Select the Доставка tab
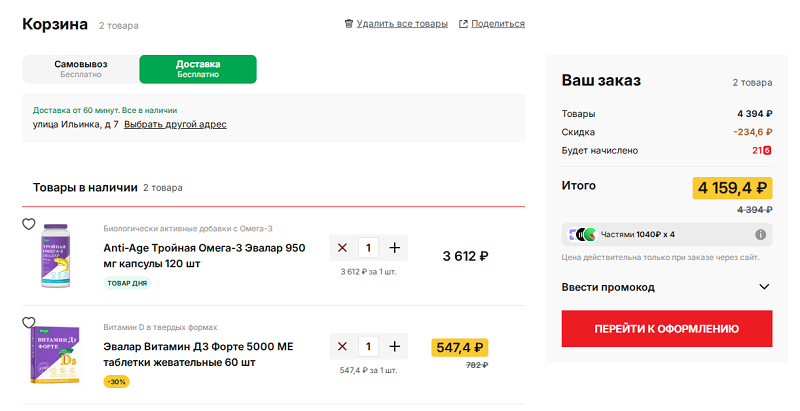Image resolution: width=800 pixels, height=411 pixels. click(x=198, y=69)
